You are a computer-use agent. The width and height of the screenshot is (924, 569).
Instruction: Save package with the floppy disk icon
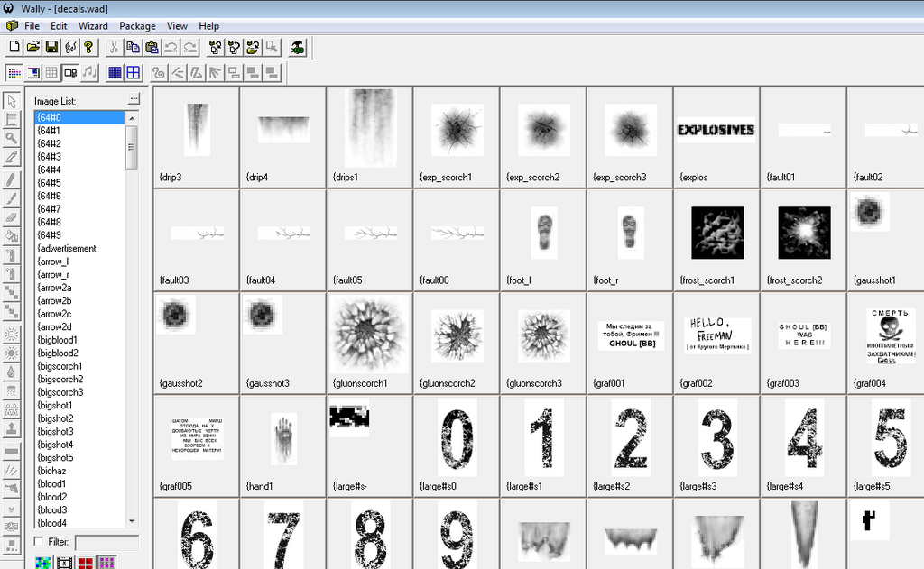tap(51, 47)
